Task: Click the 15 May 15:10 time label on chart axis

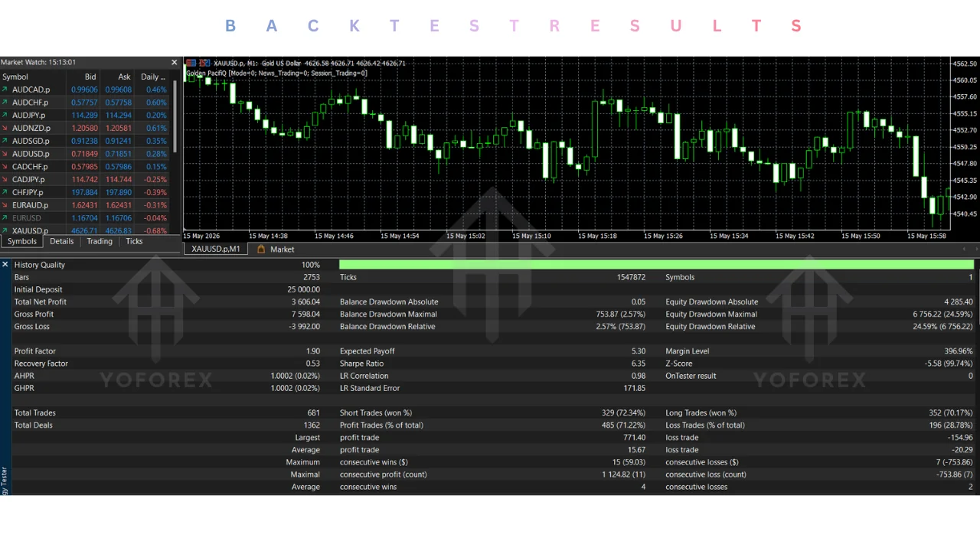Action: 531,236
